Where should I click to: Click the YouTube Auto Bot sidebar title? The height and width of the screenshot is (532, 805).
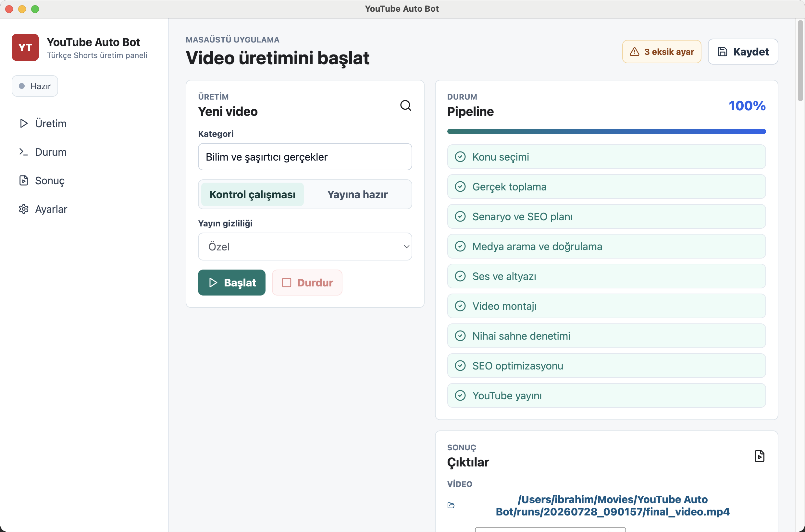93,42
